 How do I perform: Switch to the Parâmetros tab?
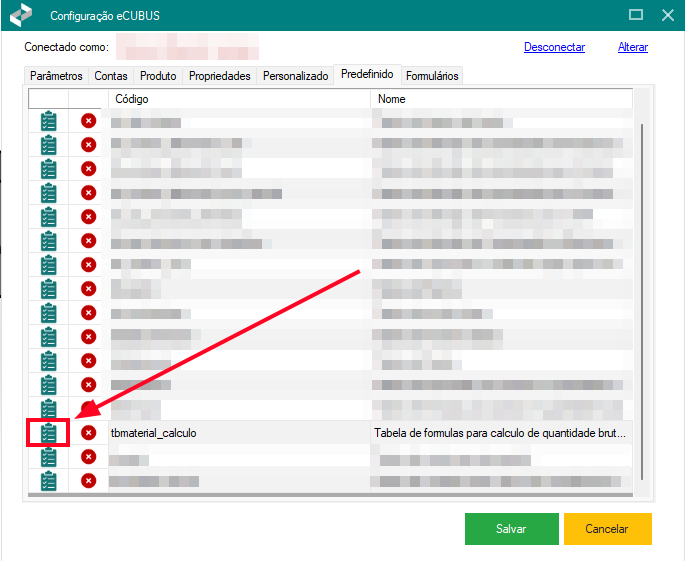(x=56, y=76)
